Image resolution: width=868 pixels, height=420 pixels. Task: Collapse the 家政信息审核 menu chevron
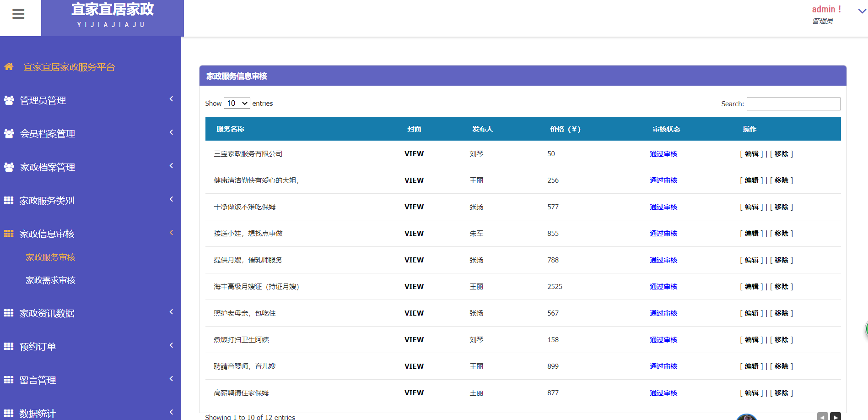point(171,233)
